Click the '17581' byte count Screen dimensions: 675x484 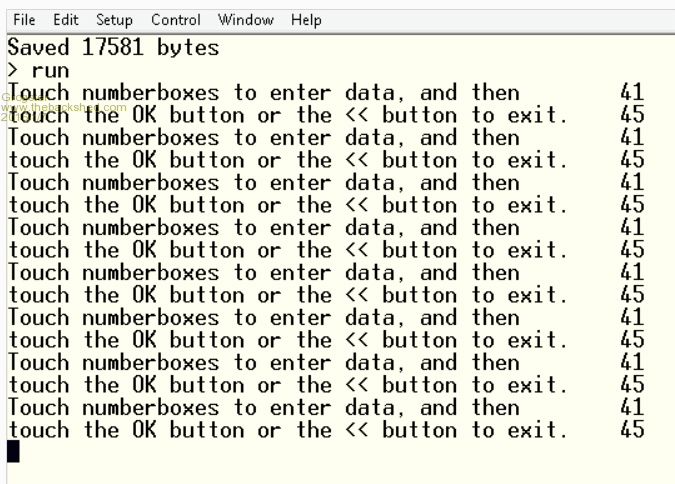(x=114, y=47)
